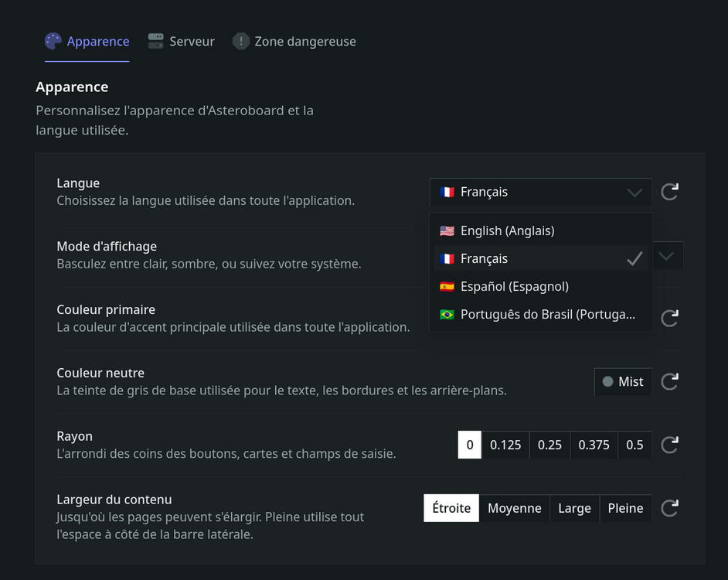Choose Español (Espagnol) language option
The image size is (728, 580).
click(x=540, y=286)
